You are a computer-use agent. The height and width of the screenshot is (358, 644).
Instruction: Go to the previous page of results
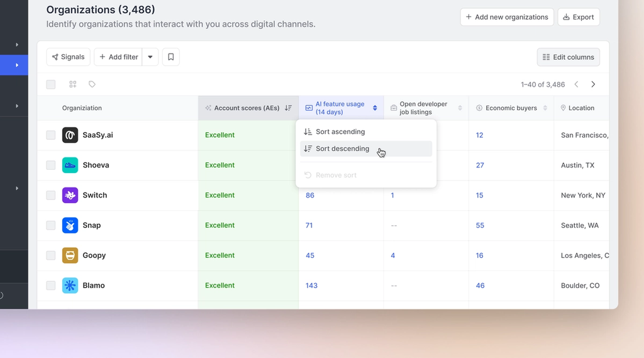click(576, 84)
